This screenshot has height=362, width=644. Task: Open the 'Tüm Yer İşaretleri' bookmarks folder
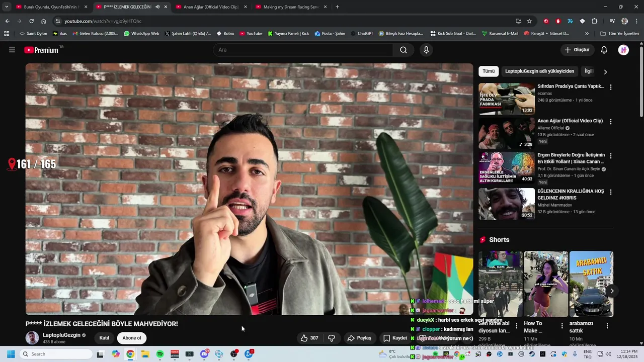619,34
